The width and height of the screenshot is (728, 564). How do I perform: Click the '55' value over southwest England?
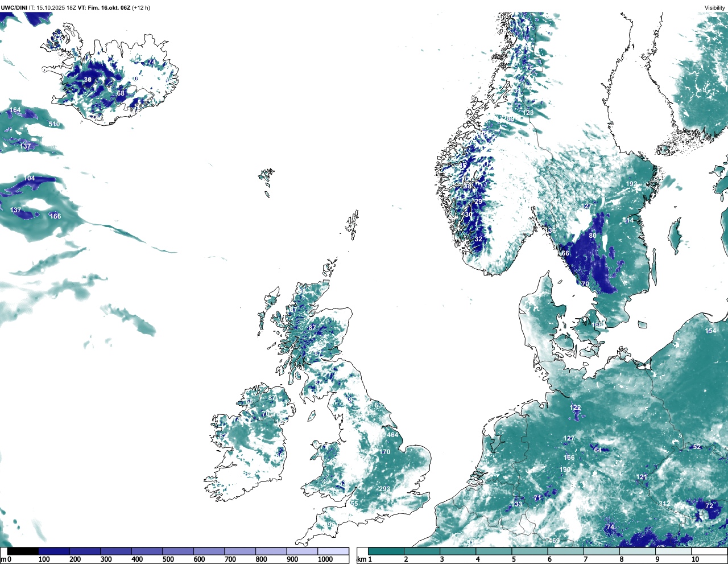(x=354, y=503)
